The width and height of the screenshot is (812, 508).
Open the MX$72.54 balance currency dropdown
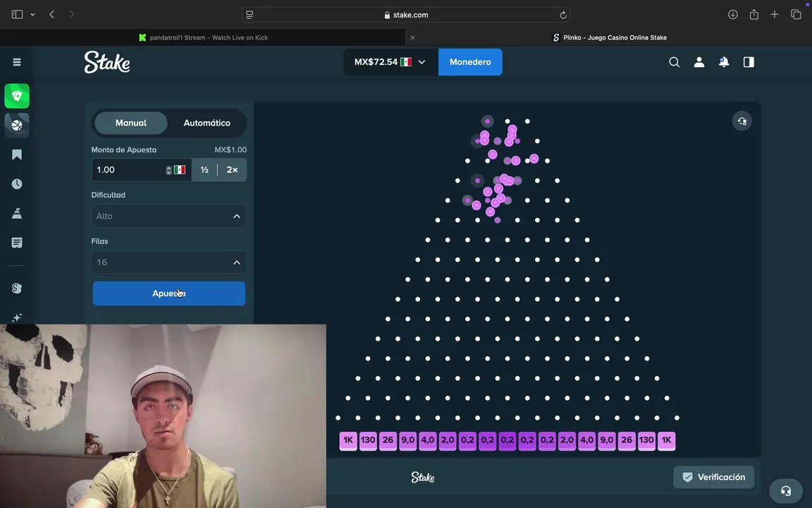pyautogui.click(x=390, y=62)
